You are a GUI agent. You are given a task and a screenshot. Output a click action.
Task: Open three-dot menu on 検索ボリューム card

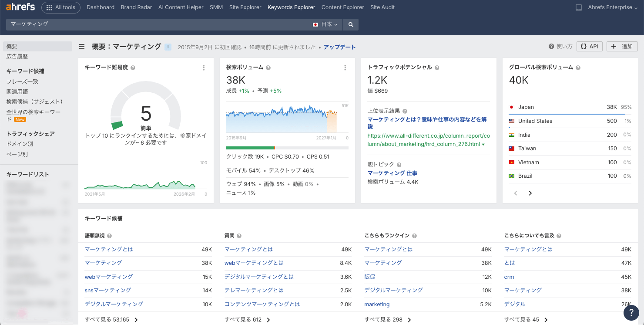pos(345,68)
